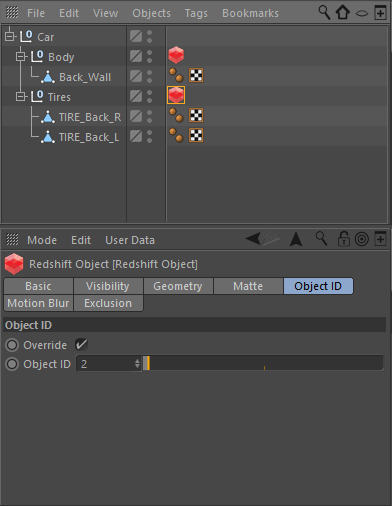
Task: Open the Objects menu
Action: (x=151, y=13)
